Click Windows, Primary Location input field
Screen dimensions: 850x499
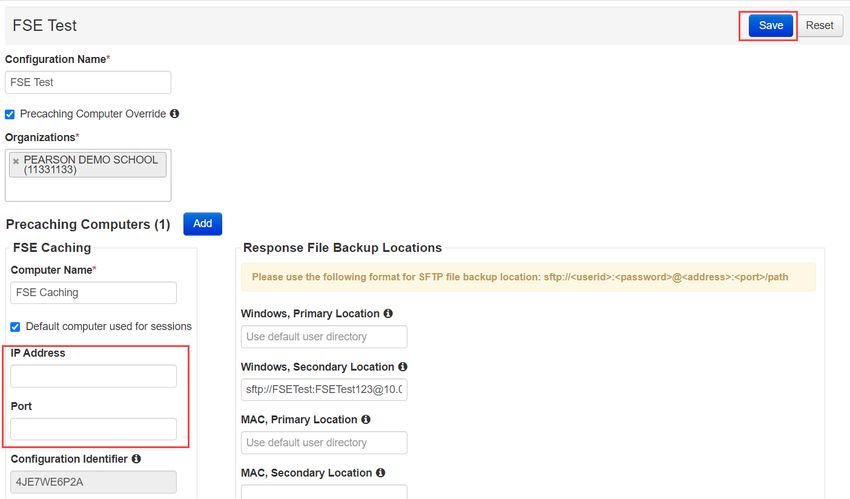[x=324, y=336]
